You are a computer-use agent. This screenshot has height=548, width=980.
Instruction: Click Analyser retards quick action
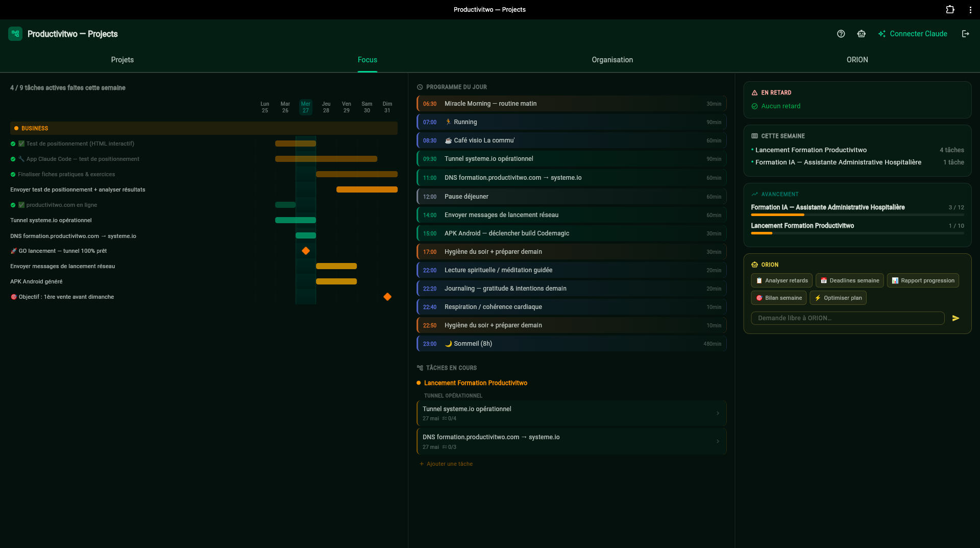tap(781, 280)
